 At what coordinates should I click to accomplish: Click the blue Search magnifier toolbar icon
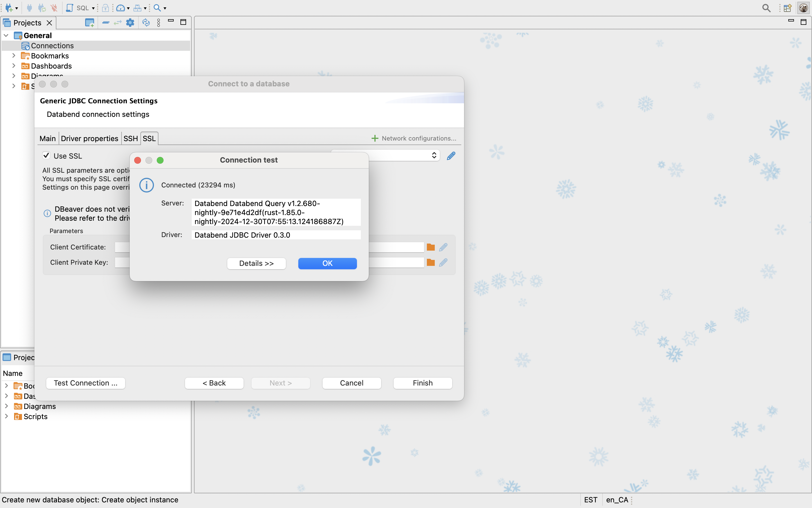[157, 8]
